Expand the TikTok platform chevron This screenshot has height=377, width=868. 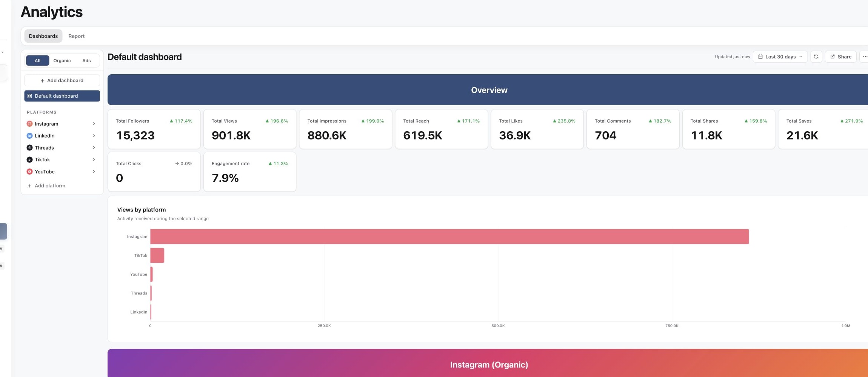(94, 160)
